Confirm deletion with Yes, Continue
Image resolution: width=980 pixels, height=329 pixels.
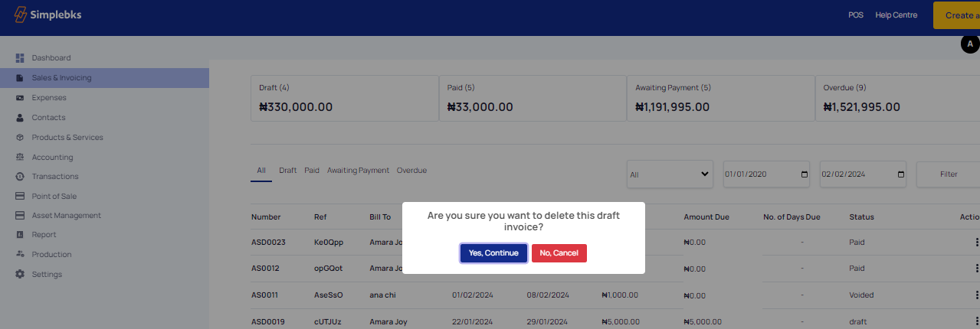tap(493, 253)
